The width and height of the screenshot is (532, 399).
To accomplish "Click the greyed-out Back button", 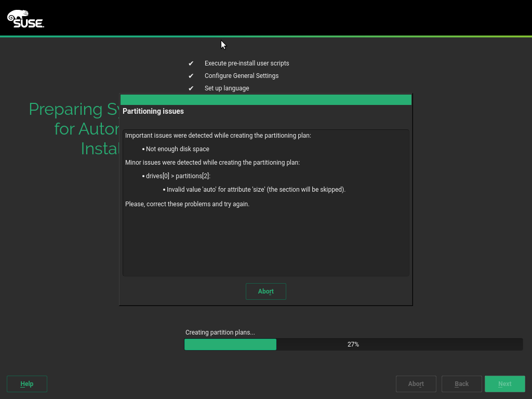I will pyautogui.click(x=461, y=384).
